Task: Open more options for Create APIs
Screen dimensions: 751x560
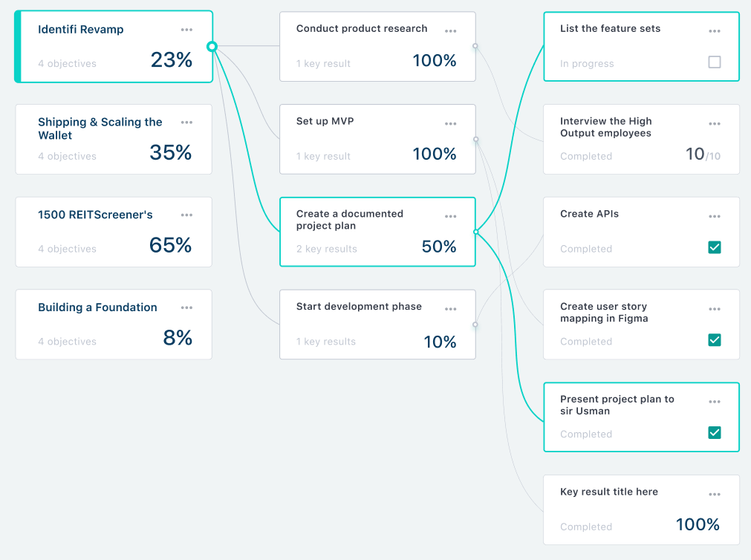Action: 714,216
